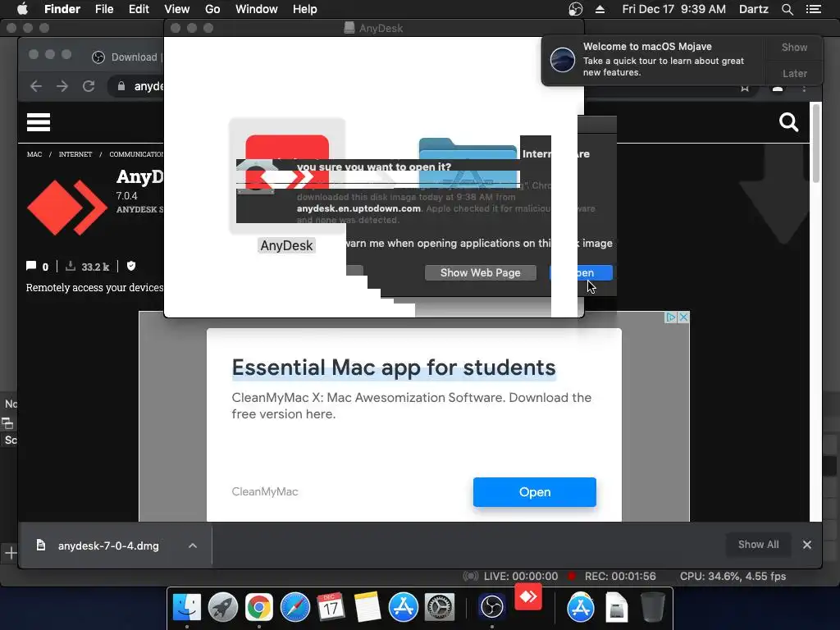The image size is (840, 630).
Task: Click the OBS icon in menu bar
Action: pos(575,9)
